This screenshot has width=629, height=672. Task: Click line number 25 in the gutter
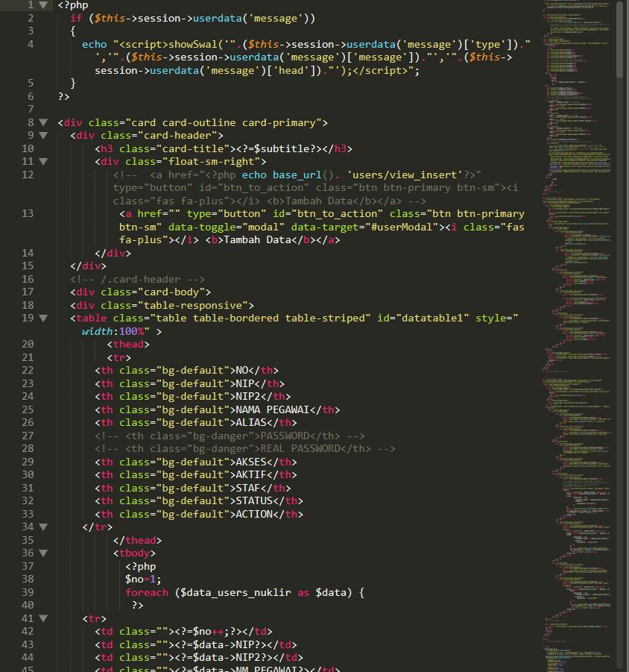click(28, 409)
